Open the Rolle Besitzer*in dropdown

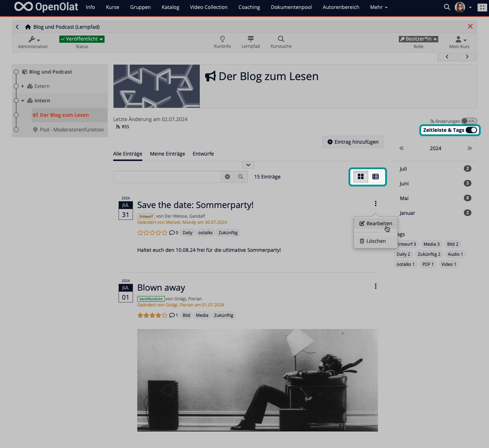click(x=418, y=39)
